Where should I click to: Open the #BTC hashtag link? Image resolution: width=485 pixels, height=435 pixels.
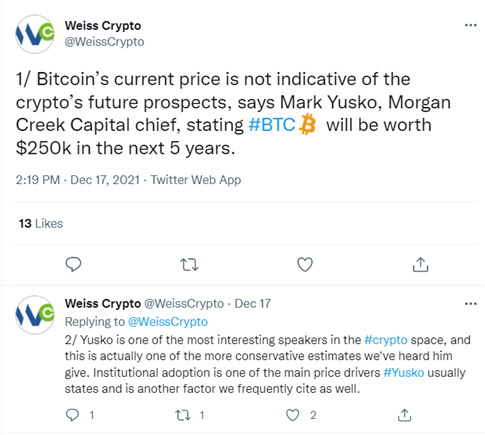[x=272, y=125]
